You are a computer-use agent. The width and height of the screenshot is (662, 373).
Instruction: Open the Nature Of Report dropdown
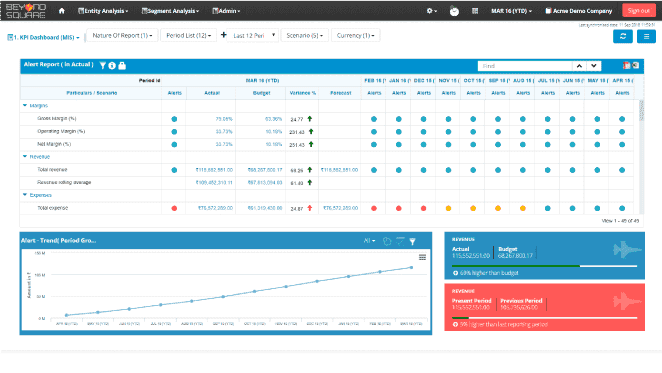(122, 35)
